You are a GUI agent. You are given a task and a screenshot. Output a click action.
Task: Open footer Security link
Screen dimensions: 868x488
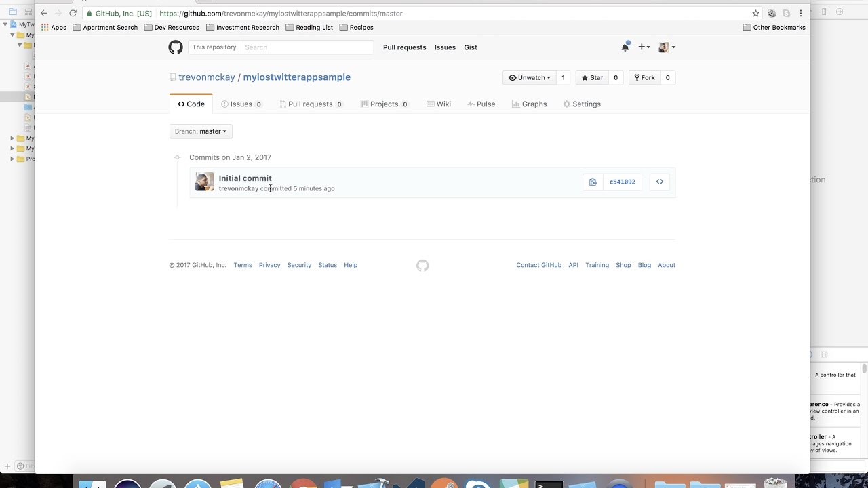(299, 265)
